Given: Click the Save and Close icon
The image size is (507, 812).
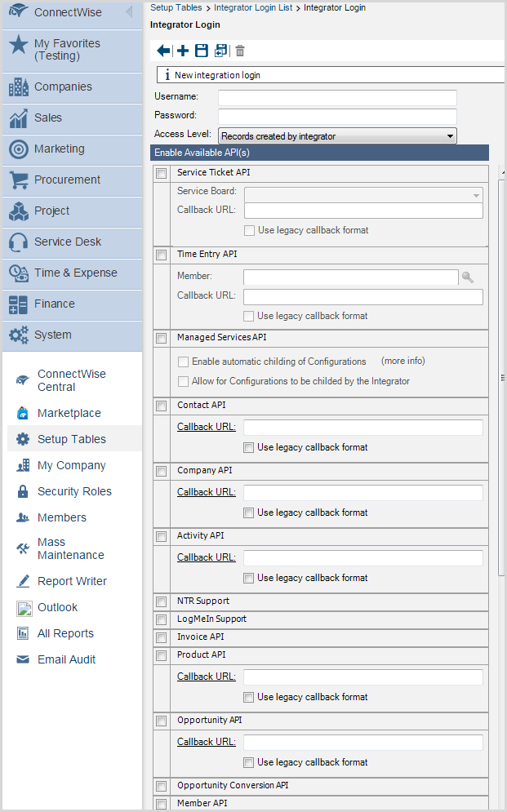Looking at the screenshot, I should tap(220, 51).
